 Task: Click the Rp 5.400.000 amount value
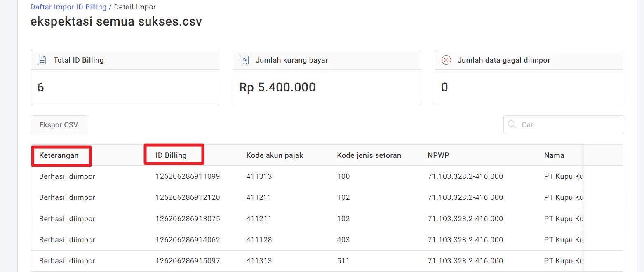click(x=277, y=87)
